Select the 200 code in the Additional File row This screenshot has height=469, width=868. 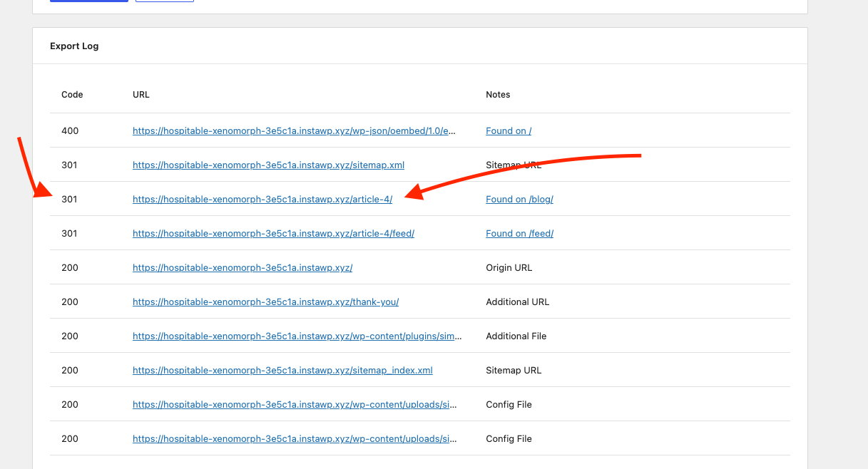pyautogui.click(x=70, y=336)
